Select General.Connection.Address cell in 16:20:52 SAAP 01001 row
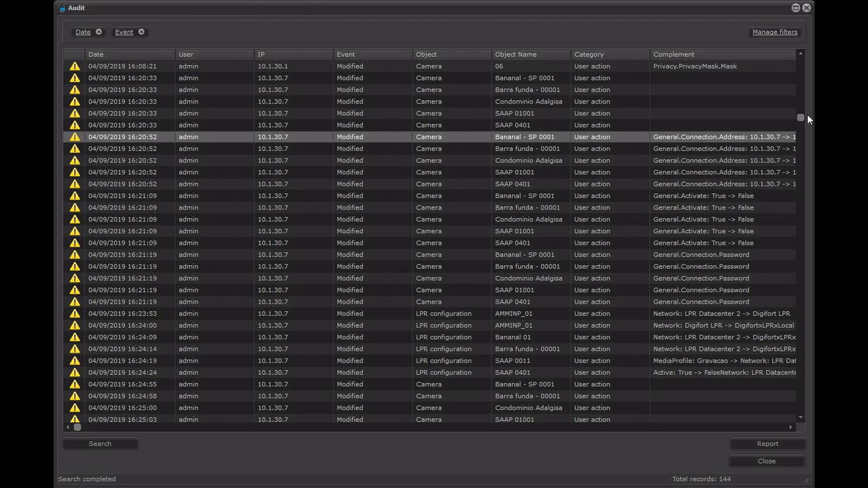 [724, 172]
